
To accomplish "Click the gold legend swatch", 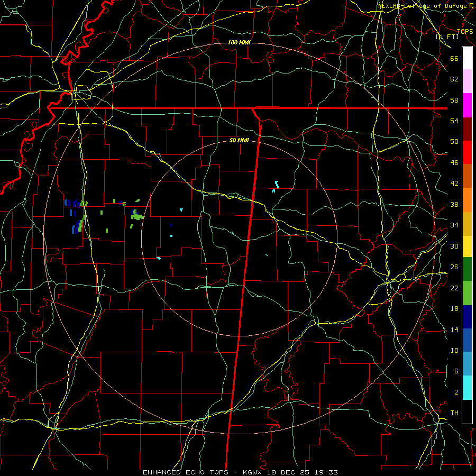I will [x=467, y=224].
